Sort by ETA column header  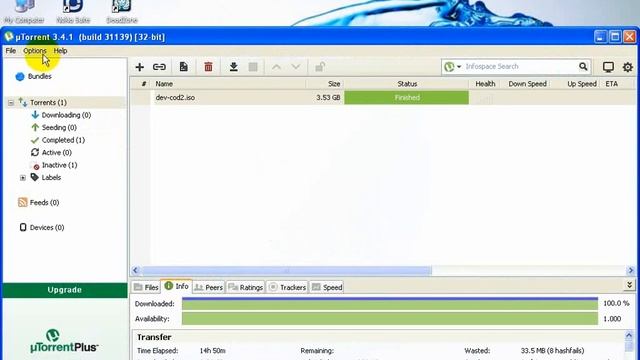pyautogui.click(x=611, y=84)
